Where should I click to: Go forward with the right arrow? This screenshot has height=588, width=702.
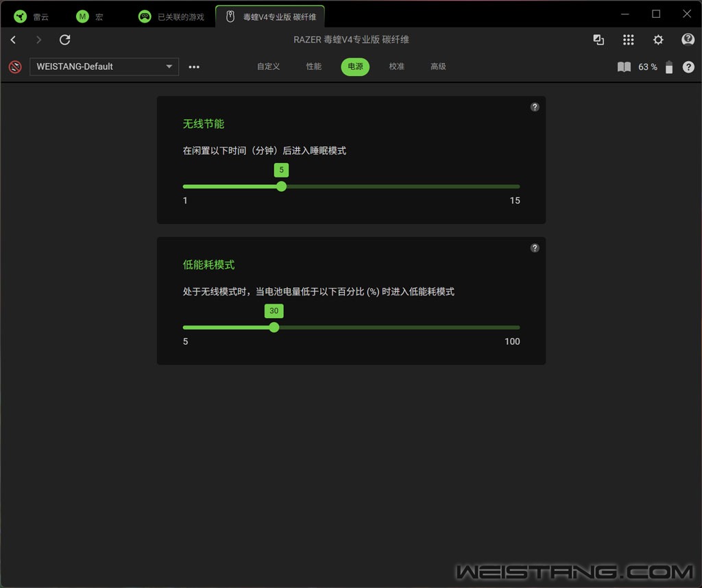(x=38, y=40)
